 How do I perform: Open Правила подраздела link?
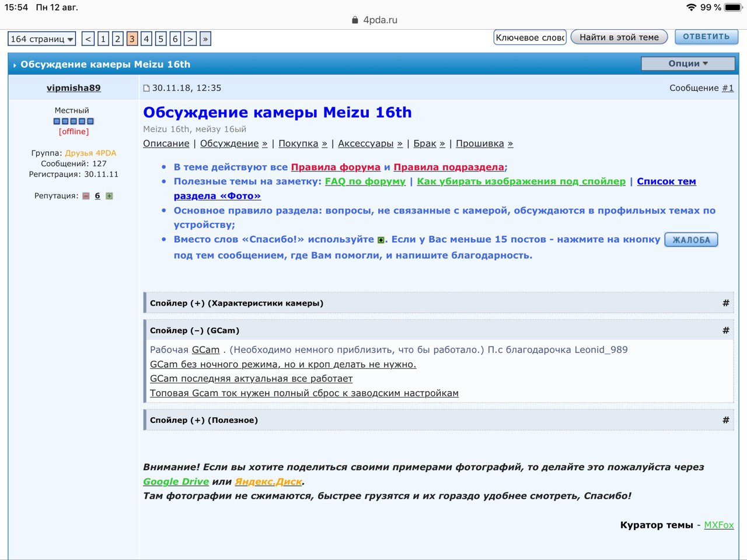tap(449, 167)
